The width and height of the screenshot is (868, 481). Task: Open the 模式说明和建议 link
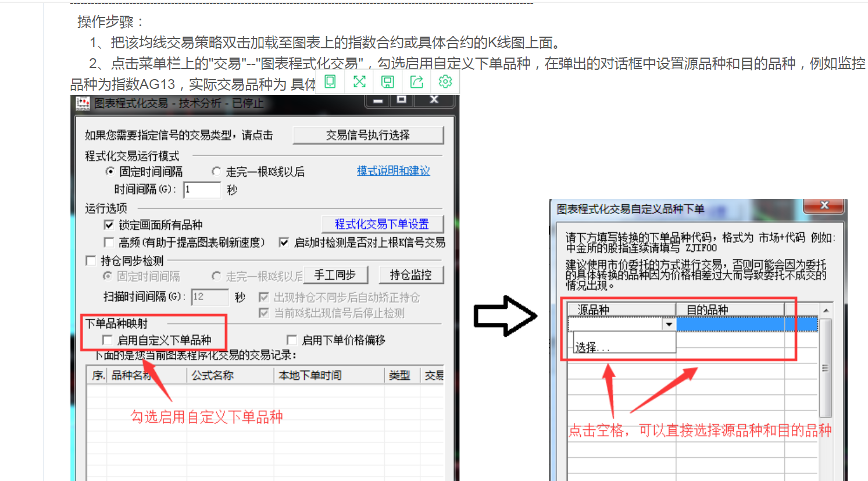tap(394, 171)
